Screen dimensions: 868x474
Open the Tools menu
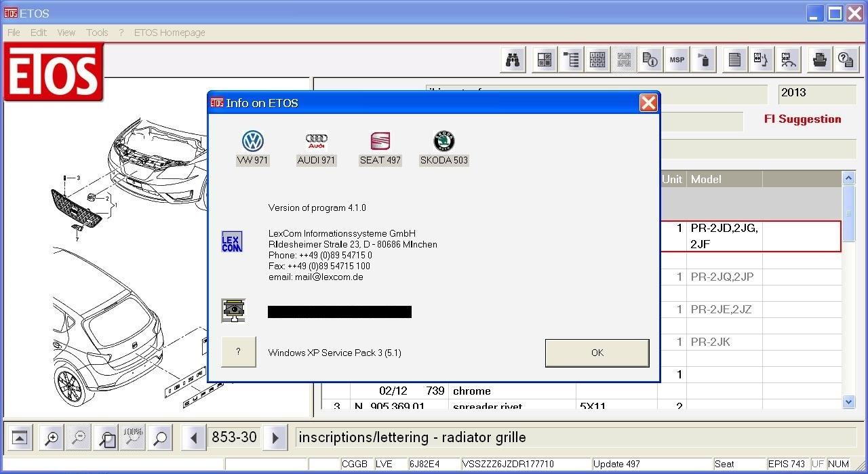point(97,33)
